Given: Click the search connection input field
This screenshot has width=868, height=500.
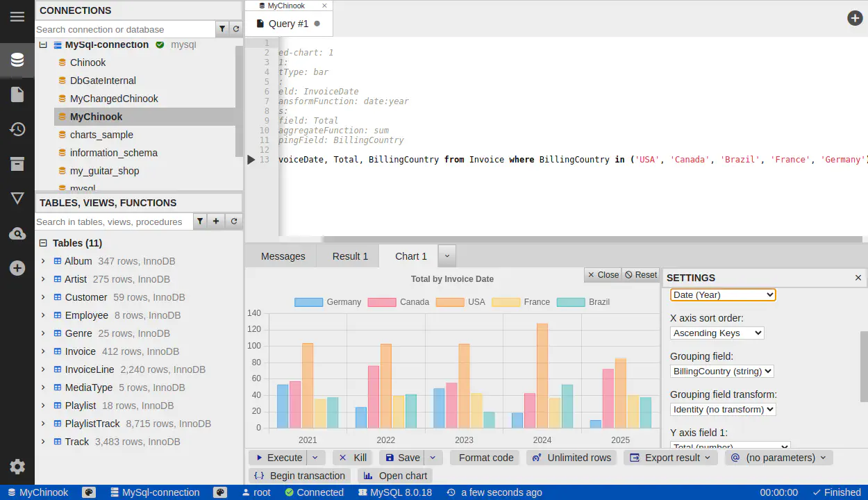Looking at the screenshot, I should [x=125, y=29].
